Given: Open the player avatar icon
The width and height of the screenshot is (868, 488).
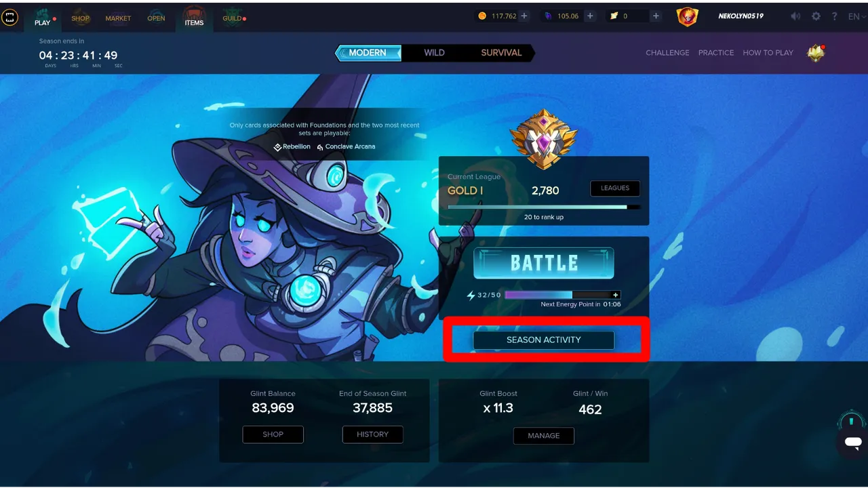Looking at the screenshot, I should (x=687, y=17).
